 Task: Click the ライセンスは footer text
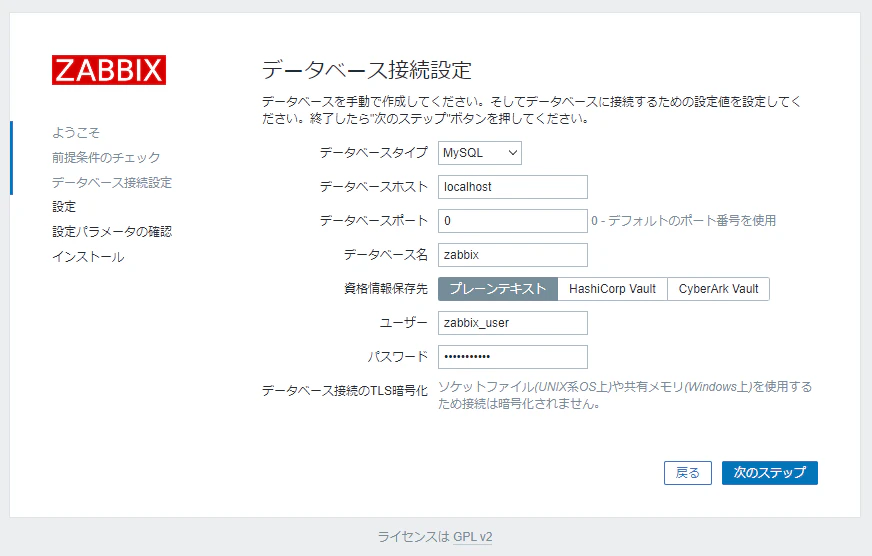(414, 537)
